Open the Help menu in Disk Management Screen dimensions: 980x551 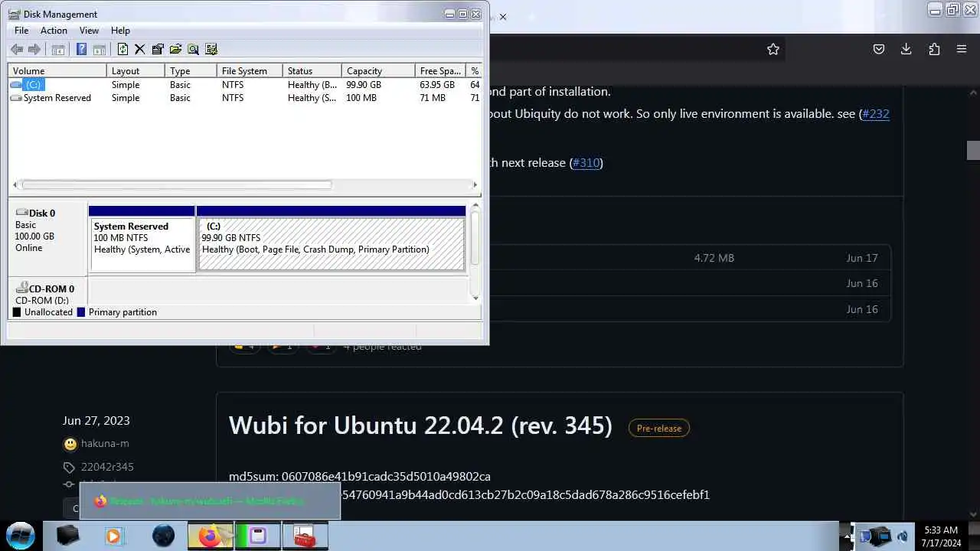point(120,31)
